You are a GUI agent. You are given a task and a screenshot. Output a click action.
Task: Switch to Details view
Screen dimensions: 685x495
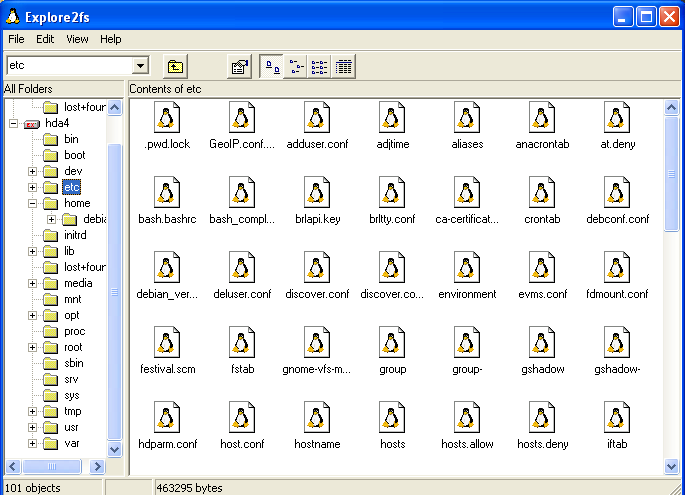pos(343,67)
